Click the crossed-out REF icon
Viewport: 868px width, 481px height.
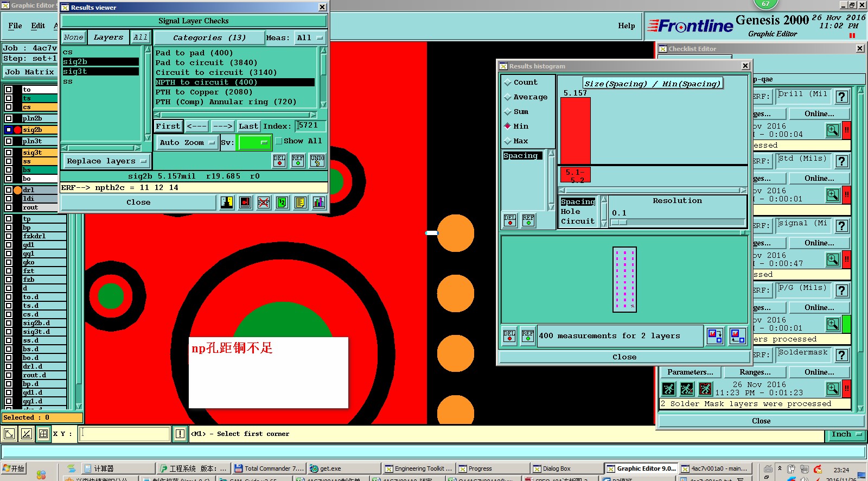(264, 202)
